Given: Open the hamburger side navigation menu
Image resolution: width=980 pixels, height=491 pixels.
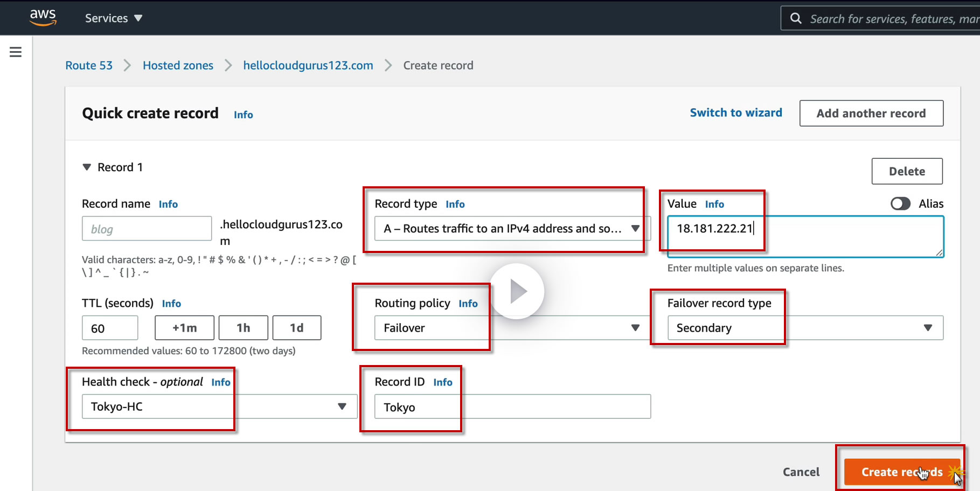Looking at the screenshot, I should click(16, 52).
